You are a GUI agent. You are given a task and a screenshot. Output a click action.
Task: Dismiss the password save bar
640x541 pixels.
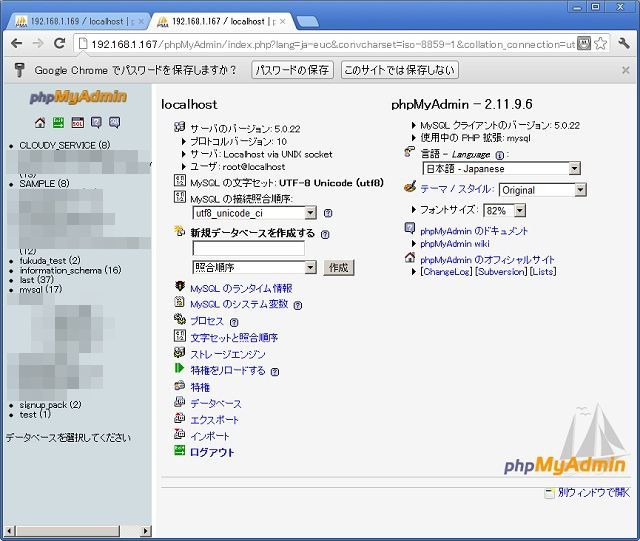coord(625,70)
